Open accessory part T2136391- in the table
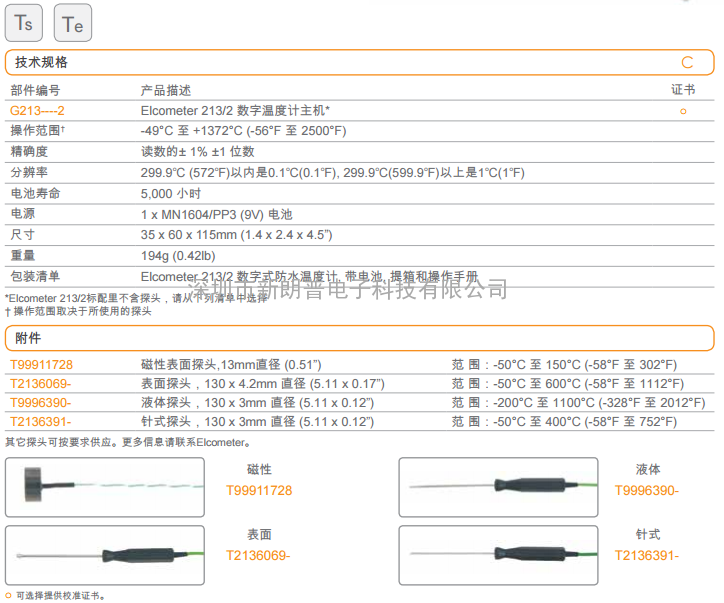This screenshot has width=724, height=603. (x=41, y=422)
